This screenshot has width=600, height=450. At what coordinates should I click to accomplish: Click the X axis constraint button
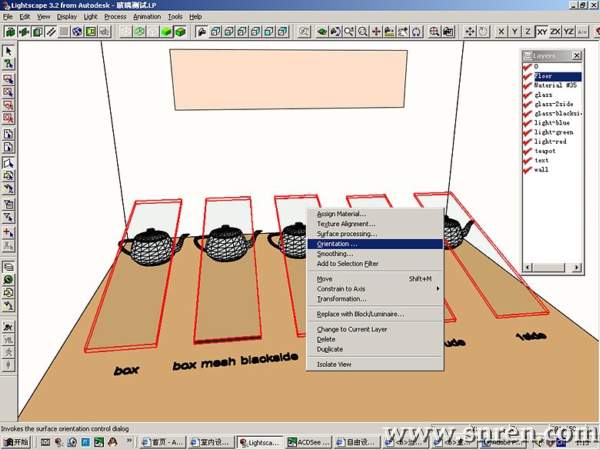[x=501, y=31]
